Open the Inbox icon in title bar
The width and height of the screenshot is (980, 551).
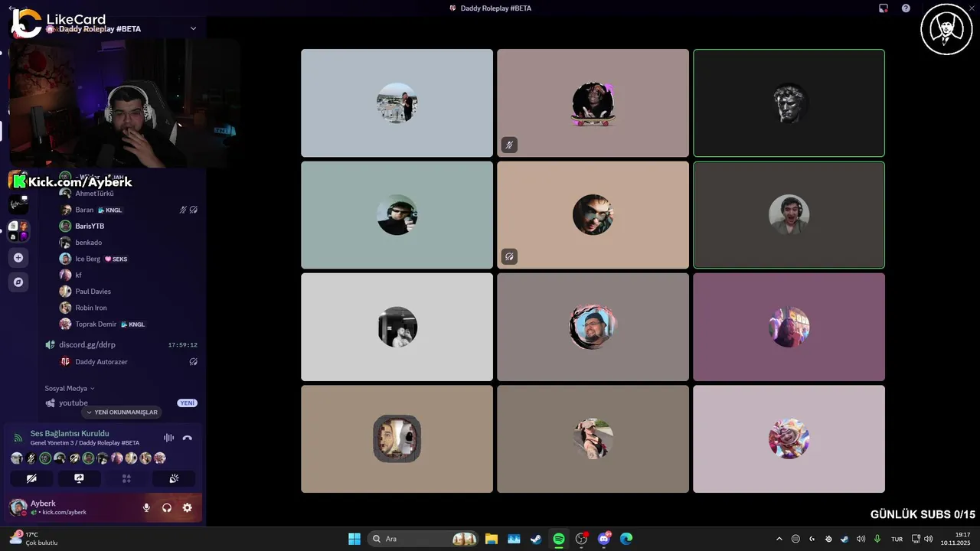pos(884,8)
